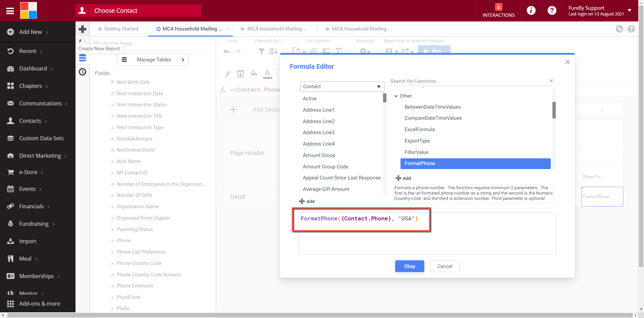Click the Sort icon in toolbar

click(x=274, y=51)
